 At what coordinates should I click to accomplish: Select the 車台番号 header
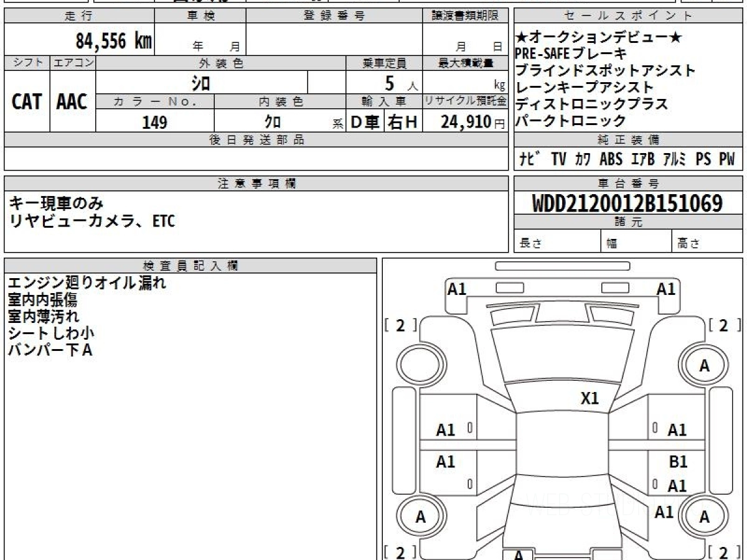tap(629, 184)
